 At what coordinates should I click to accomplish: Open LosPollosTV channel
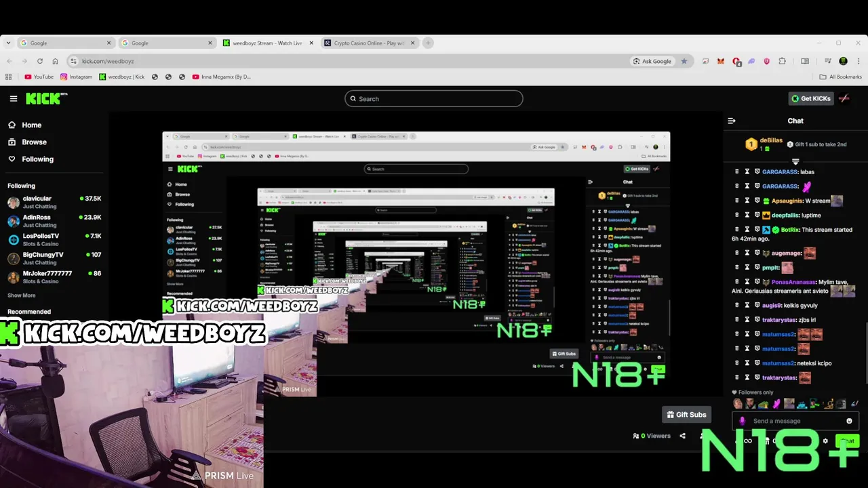(x=54, y=239)
